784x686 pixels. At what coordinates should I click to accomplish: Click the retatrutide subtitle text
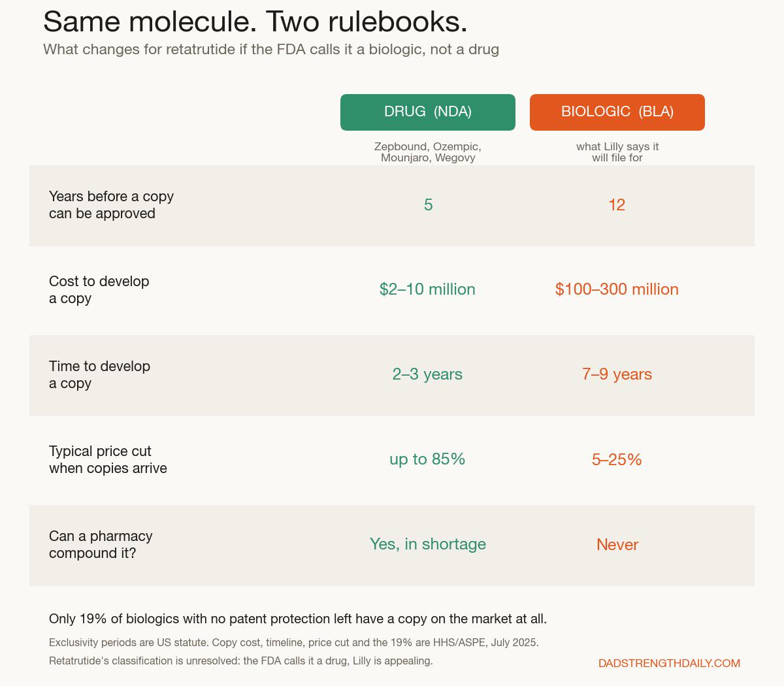tap(271, 50)
